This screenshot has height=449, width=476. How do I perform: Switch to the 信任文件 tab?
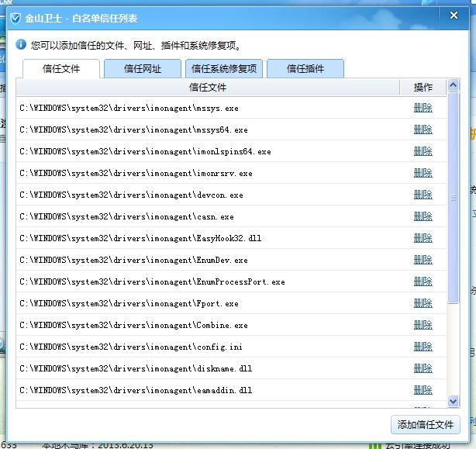[x=61, y=68]
